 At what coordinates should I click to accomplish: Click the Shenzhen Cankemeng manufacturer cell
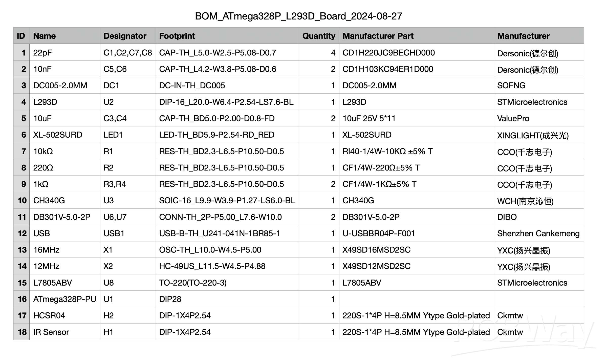[538, 233]
